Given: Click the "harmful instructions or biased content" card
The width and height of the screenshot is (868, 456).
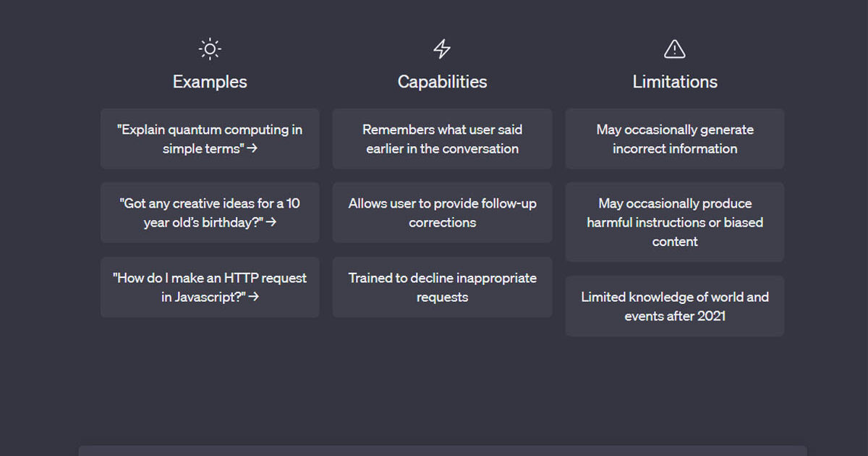Looking at the screenshot, I should coord(675,222).
